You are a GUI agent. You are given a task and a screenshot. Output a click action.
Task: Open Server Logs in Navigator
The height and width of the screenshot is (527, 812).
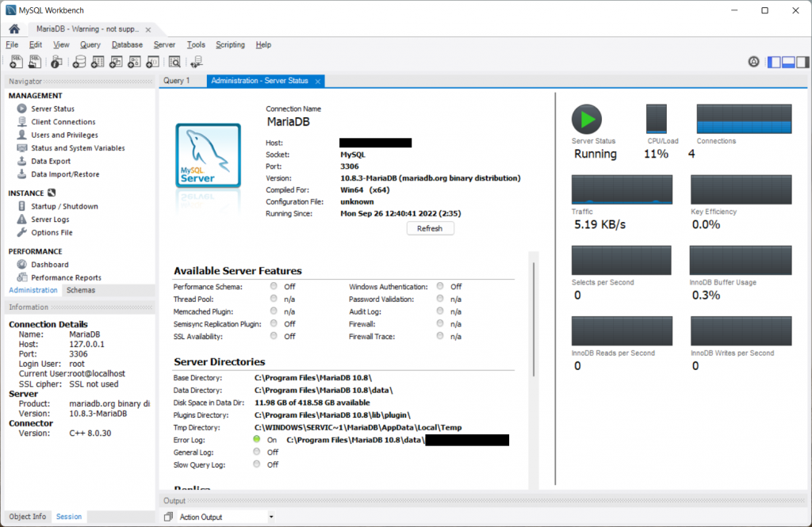(x=50, y=220)
